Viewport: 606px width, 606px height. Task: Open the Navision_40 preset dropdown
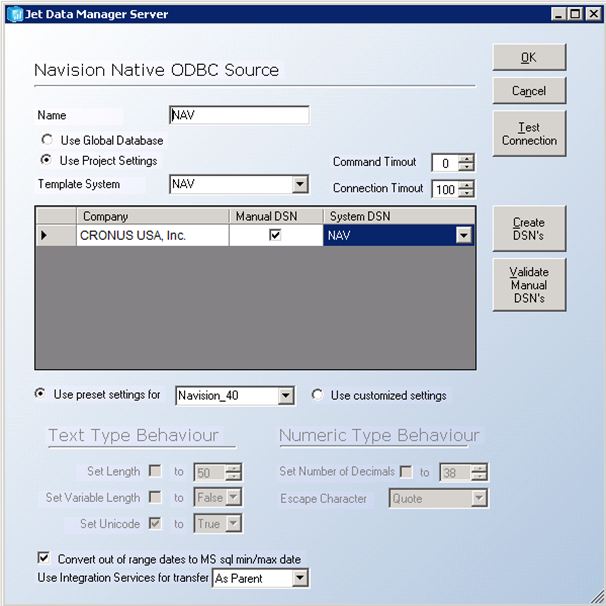click(286, 396)
